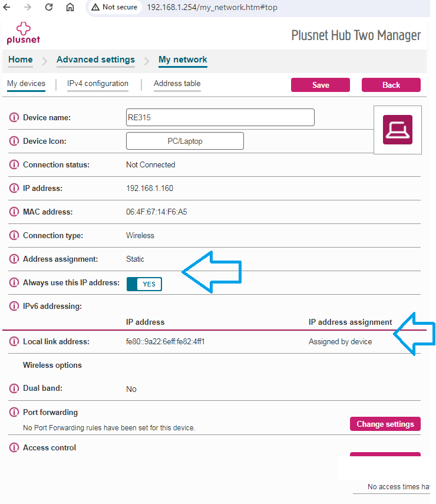Open the Address table tab
This screenshot has height=504, width=436.
(177, 84)
